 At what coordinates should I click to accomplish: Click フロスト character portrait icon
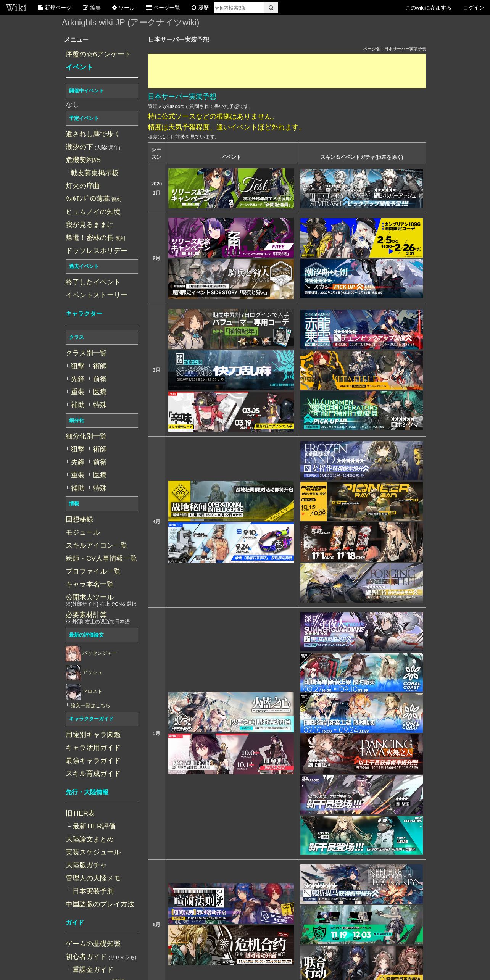[x=73, y=692]
